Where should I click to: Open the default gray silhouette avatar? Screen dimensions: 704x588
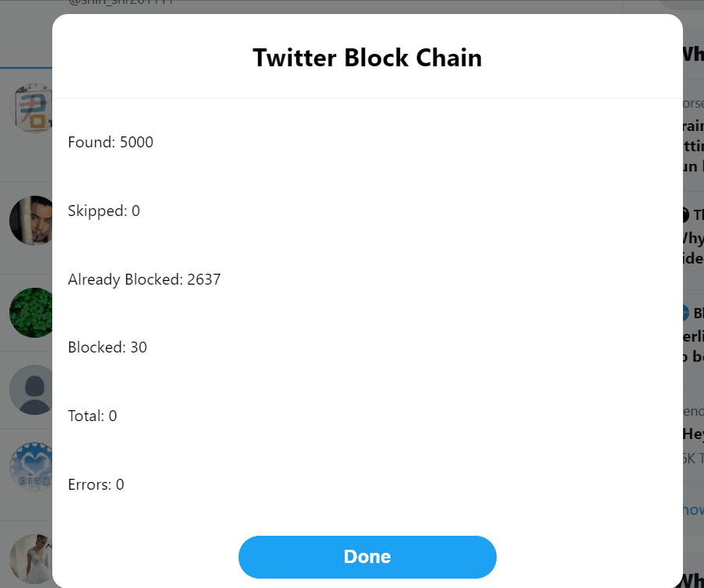click(x=31, y=389)
